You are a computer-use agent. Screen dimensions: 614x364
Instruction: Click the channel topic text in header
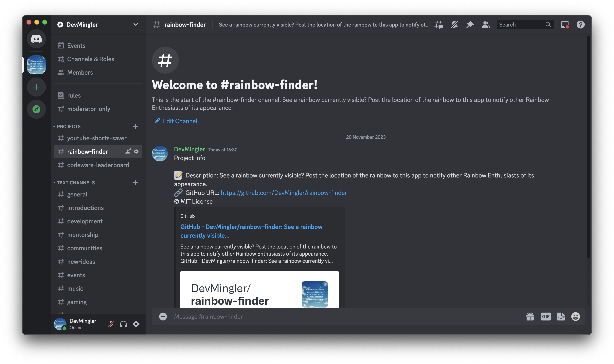324,25
